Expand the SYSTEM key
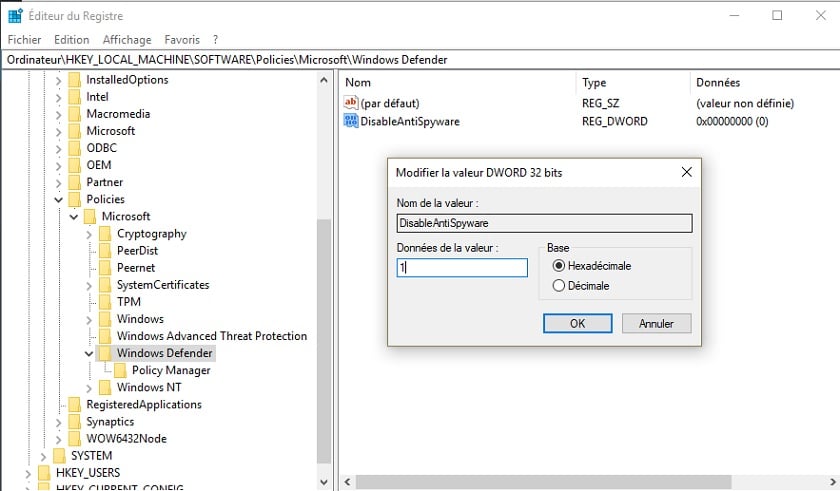The height and width of the screenshot is (491, 840). coord(43,457)
